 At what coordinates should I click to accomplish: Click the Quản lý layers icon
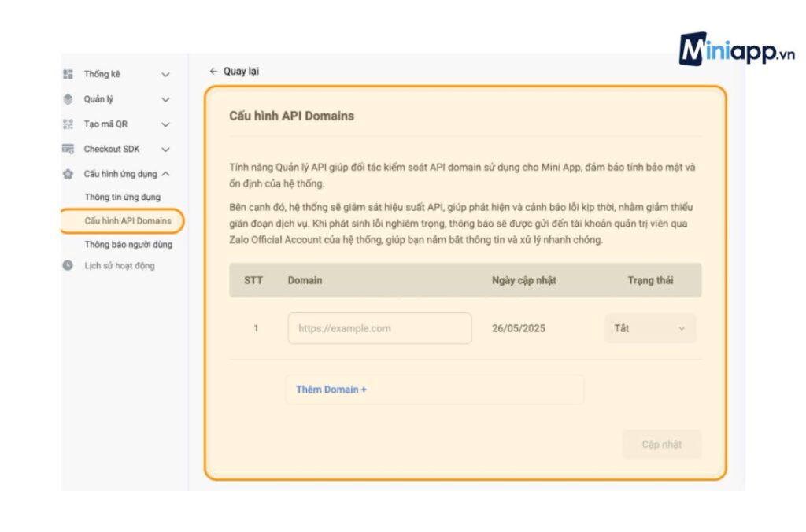(x=68, y=99)
